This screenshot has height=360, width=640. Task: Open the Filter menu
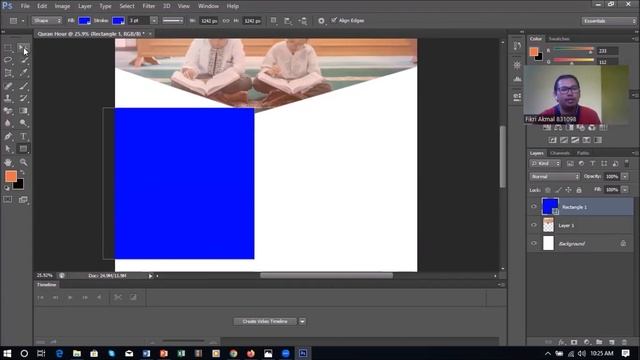(149, 6)
